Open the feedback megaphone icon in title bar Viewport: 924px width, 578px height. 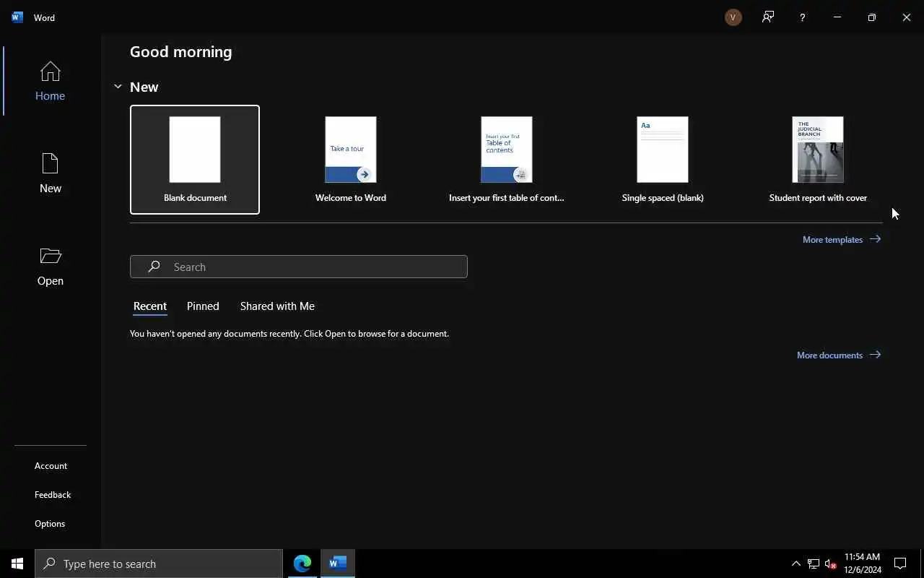[768, 17]
